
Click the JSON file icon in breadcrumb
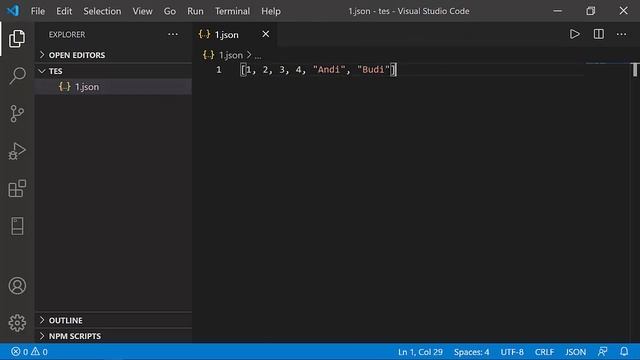[209, 55]
